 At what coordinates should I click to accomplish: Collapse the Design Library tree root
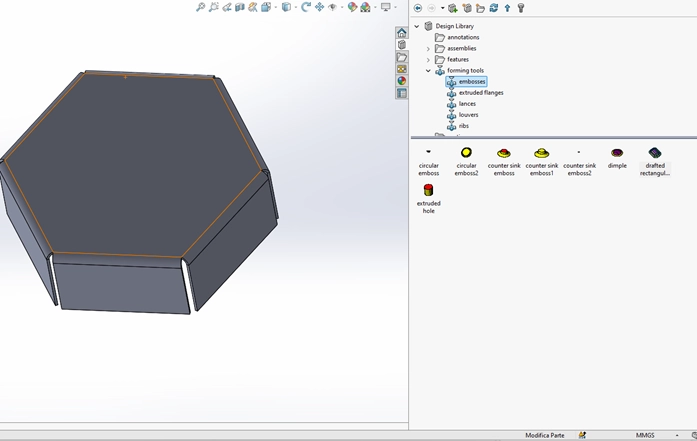click(417, 26)
